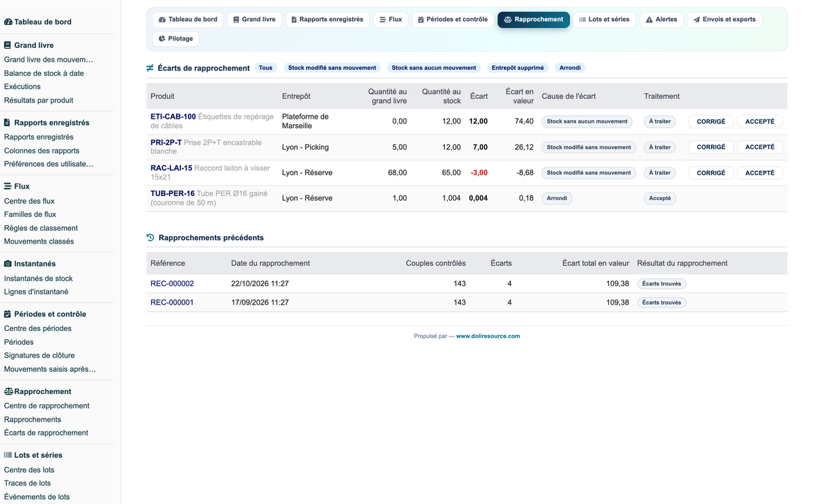The width and height of the screenshot is (814, 504).
Task: Open Grand livre des mouvements sidebar link
Action: point(49,60)
